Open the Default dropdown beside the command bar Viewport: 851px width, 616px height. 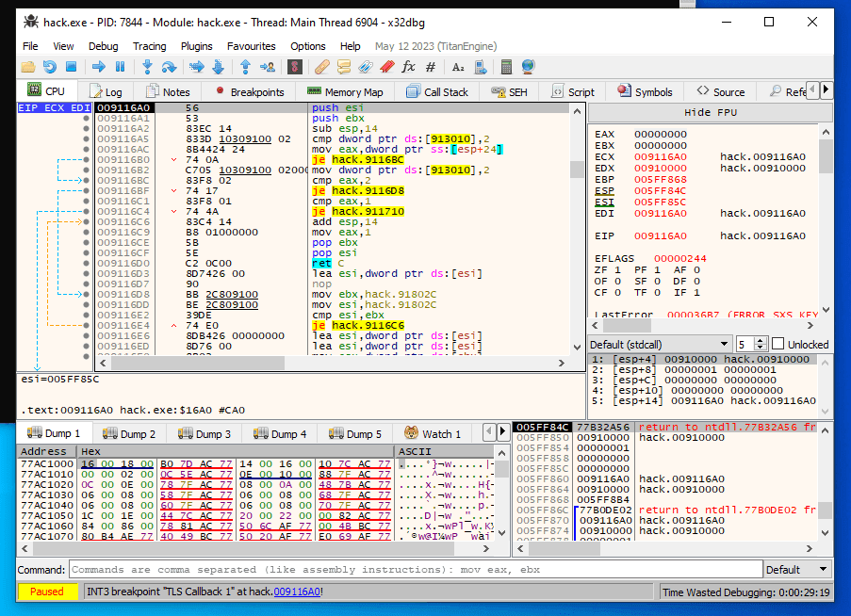(797, 569)
